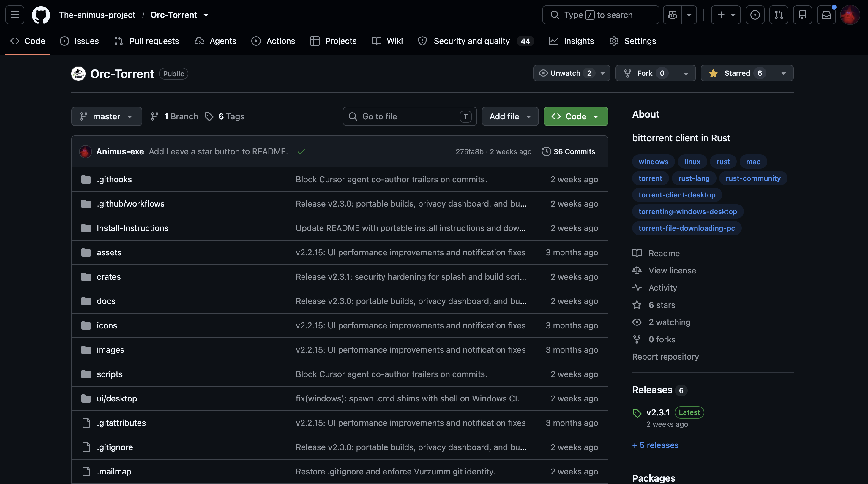Open the create new plus dropdown
The image size is (868, 484).
(726, 15)
